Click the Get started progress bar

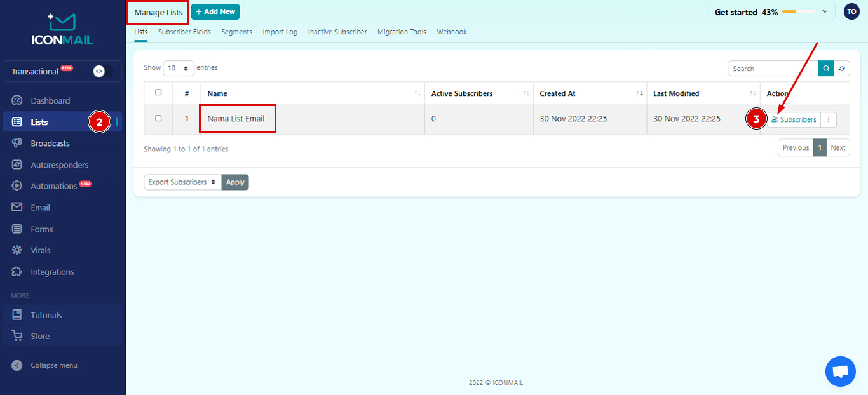[798, 11]
